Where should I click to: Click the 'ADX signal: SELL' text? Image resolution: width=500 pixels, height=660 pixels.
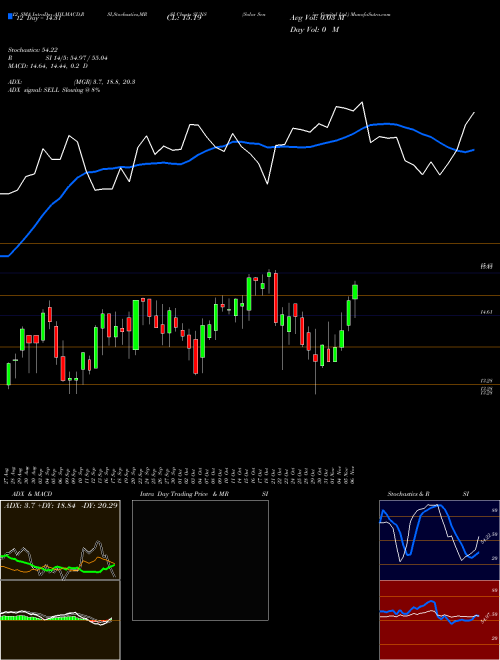(x=54, y=90)
